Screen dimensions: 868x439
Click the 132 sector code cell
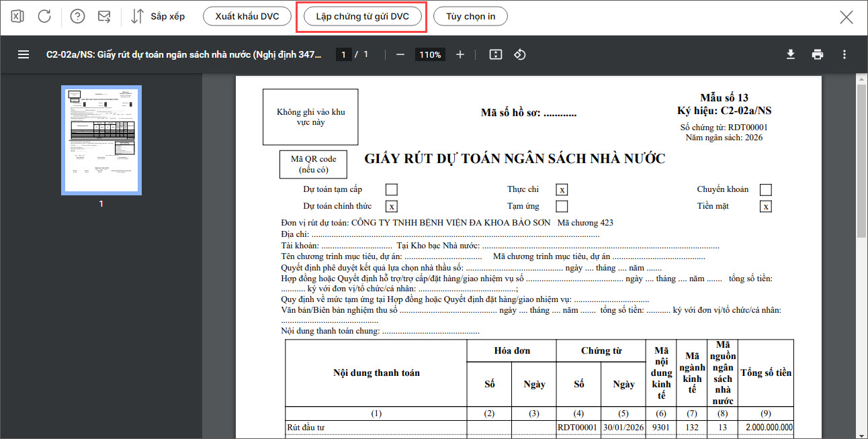point(692,427)
